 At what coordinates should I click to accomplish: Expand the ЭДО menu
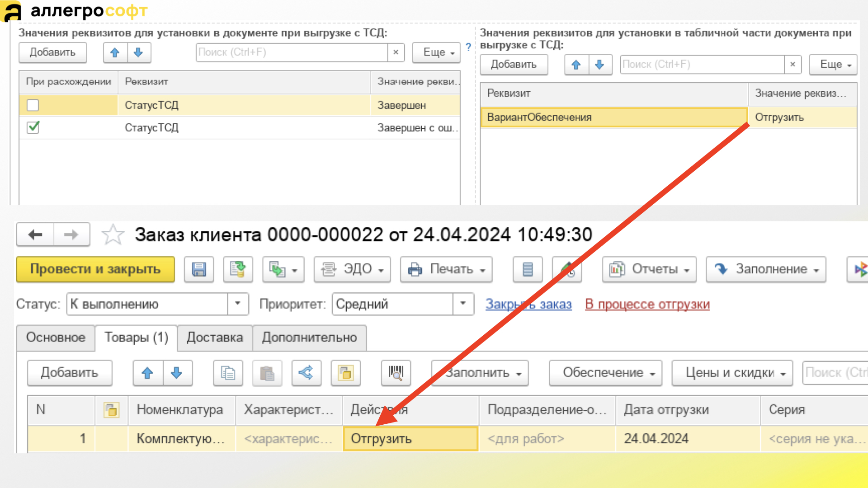click(352, 269)
